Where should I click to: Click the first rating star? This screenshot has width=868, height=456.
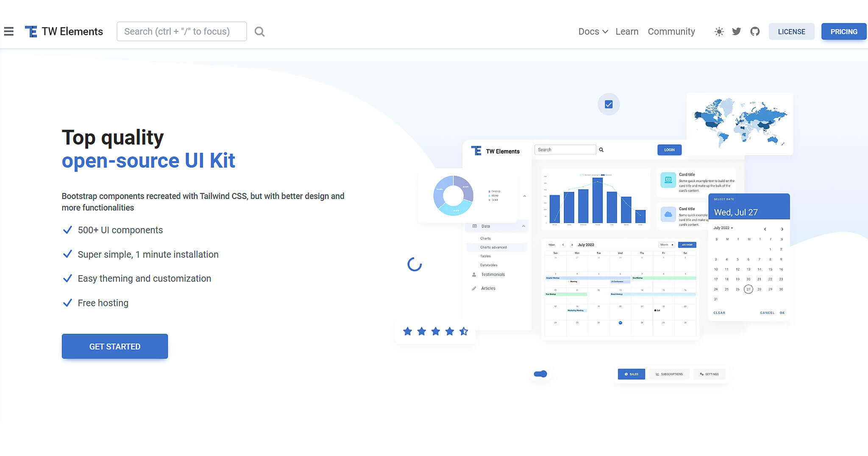[407, 331]
